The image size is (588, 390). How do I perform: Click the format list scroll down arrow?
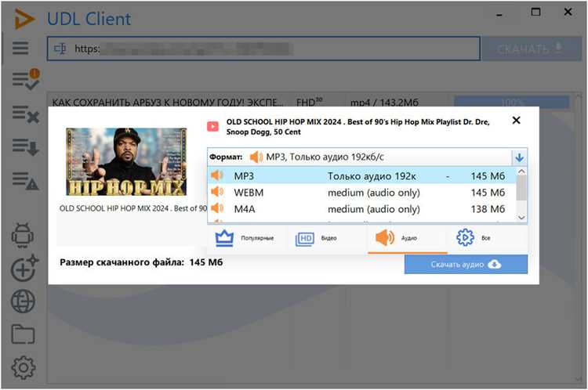(521, 217)
